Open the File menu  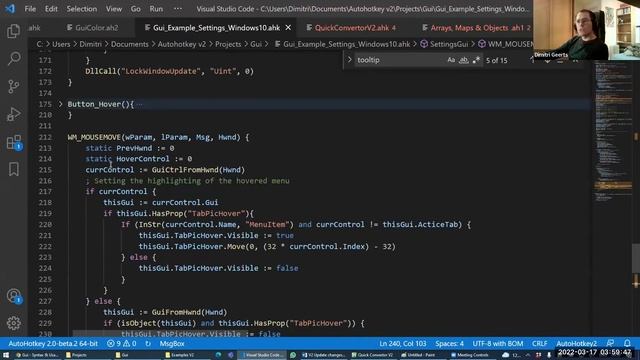pyautogui.click(x=30, y=9)
